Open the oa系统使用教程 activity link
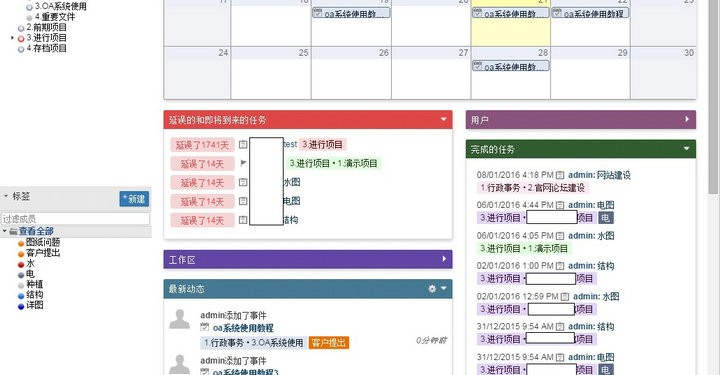Screen dimensions: 720x375 pyautogui.click(x=243, y=328)
